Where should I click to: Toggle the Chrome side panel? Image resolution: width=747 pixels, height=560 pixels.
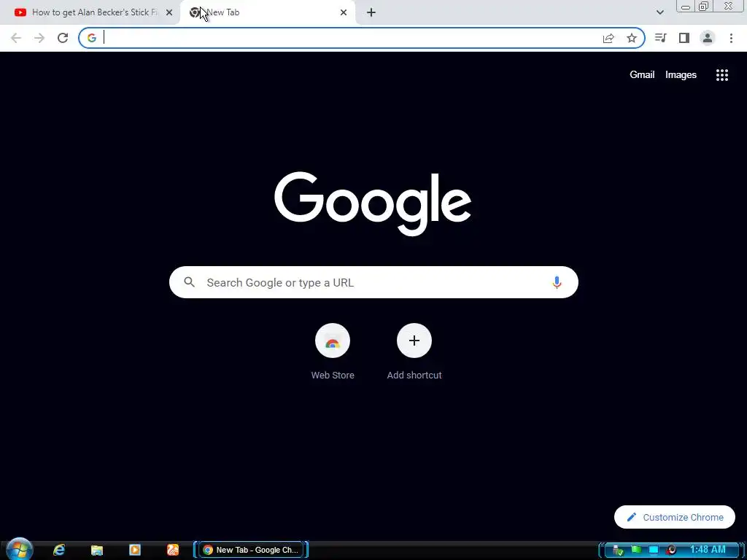coord(684,38)
